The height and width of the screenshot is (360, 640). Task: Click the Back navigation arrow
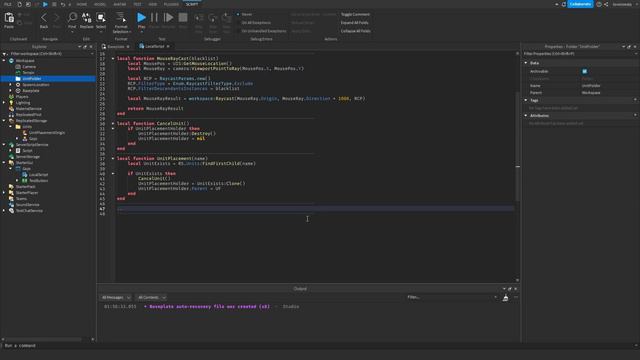44,19
